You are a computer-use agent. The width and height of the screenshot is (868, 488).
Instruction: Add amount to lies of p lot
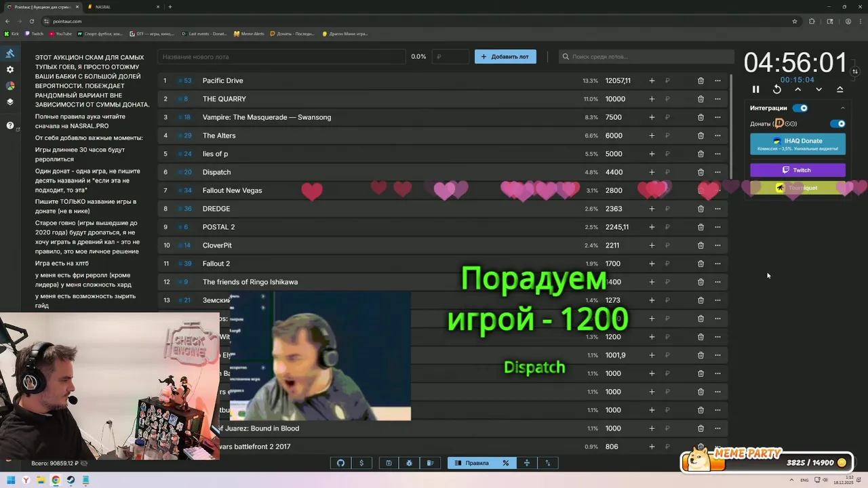[652, 154]
